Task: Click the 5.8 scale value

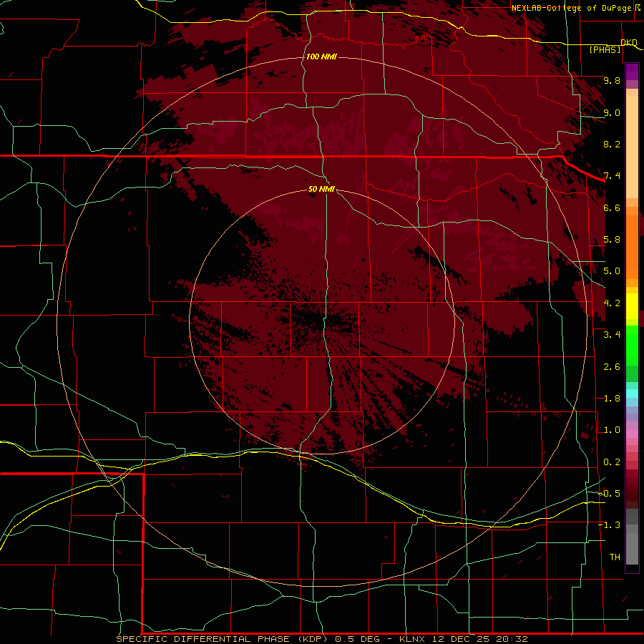Action: click(612, 240)
